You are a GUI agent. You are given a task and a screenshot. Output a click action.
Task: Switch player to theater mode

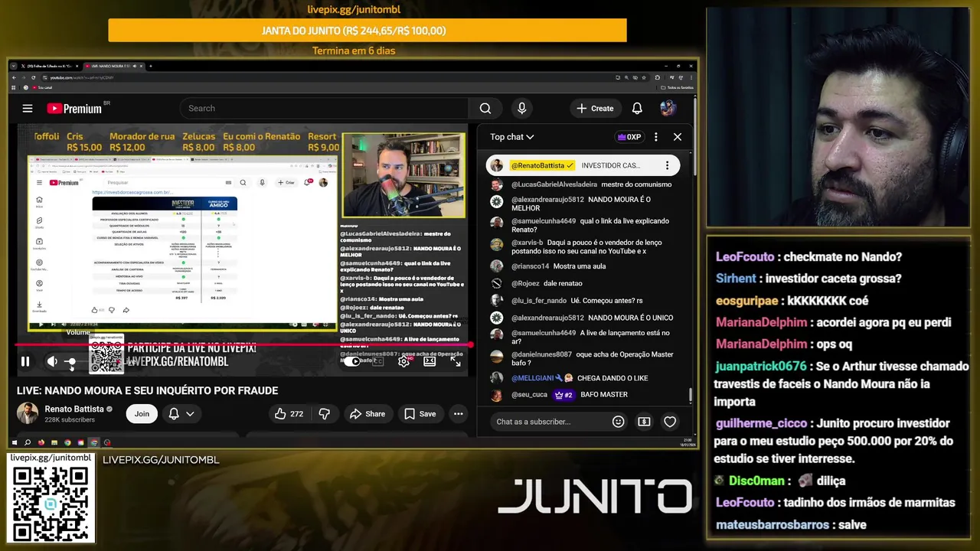click(430, 361)
